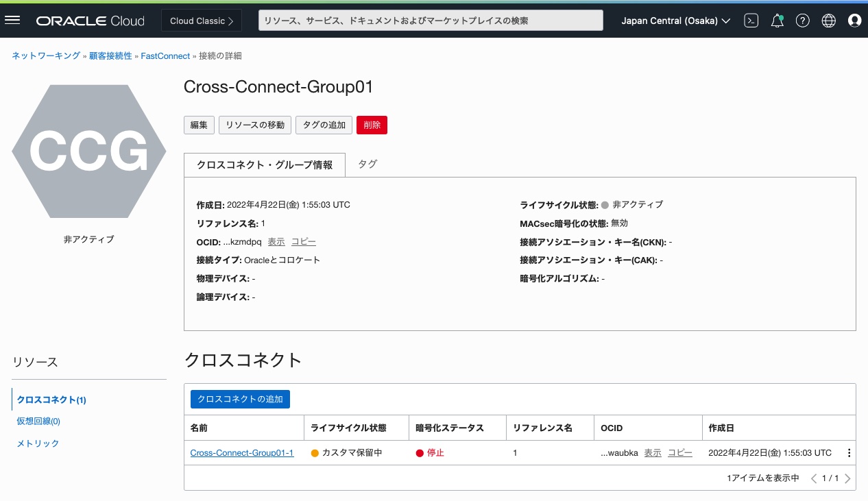
Task: Open the notifications bell
Action: pyautogui.click(x=777, y=20)
